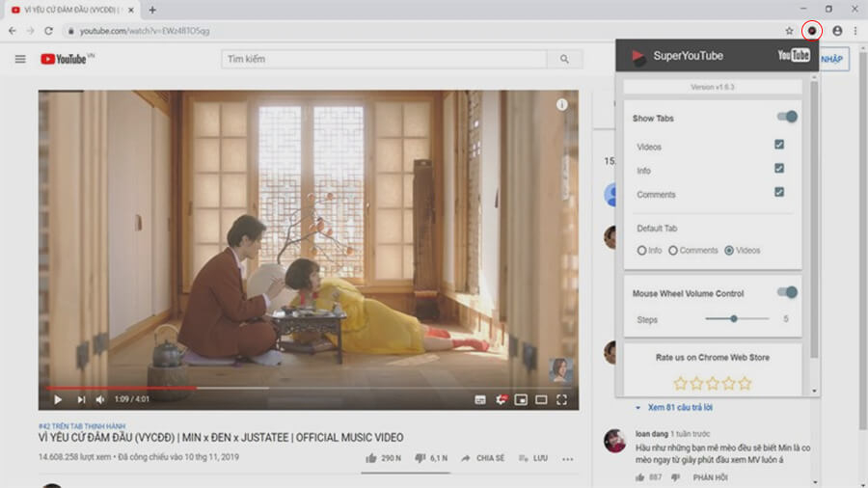Click the PHẢN HỒI reply button
Screen dimensions: 868x488
point(710,477)
